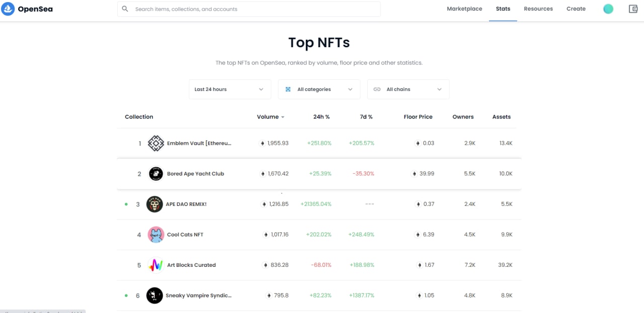
Task: Click ETH icon beside 795.8 volume
Action: pos(269,295)
